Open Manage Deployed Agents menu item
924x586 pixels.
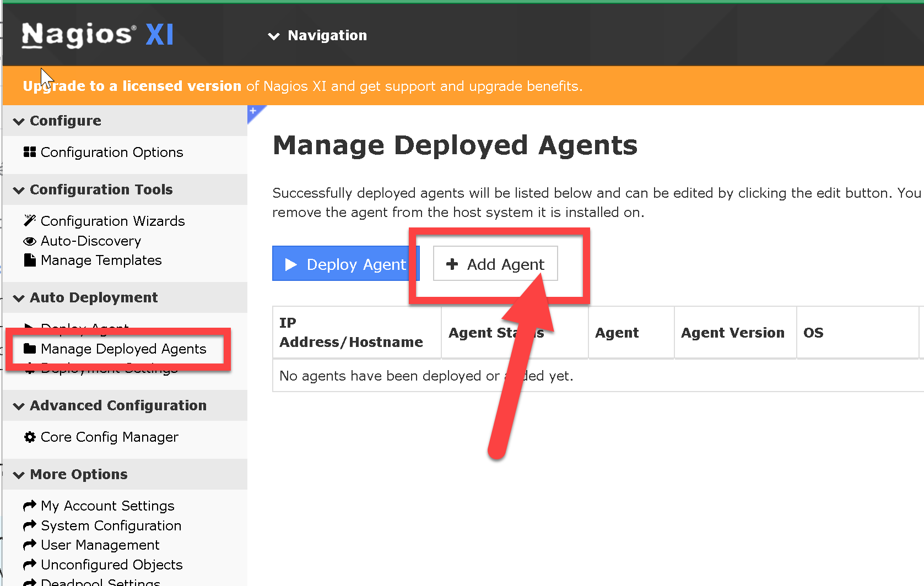pyautogui.click(x=123, y=349)
